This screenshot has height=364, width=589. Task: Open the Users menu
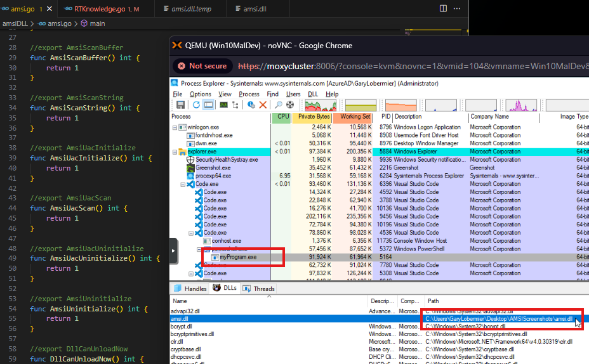click(293, 94)
